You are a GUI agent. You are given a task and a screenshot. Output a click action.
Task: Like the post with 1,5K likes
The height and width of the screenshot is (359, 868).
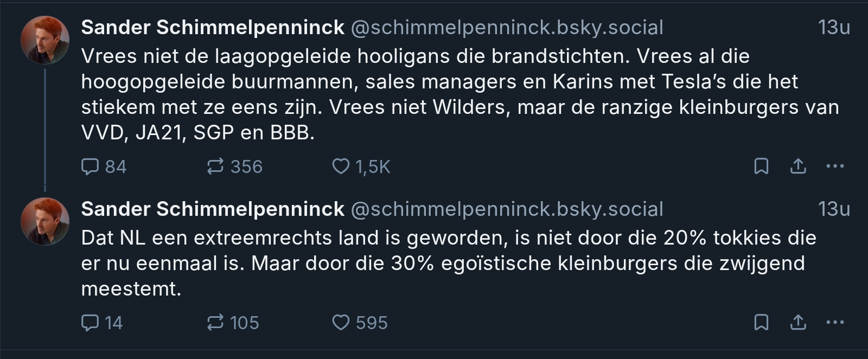341,166
